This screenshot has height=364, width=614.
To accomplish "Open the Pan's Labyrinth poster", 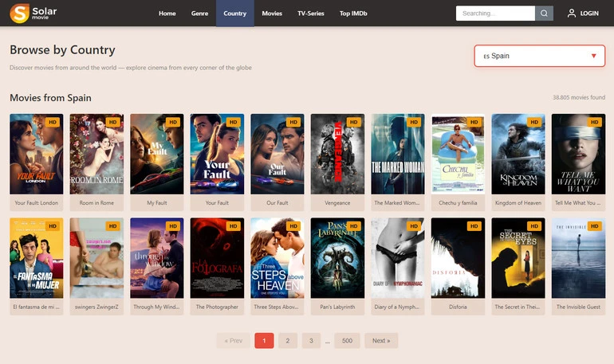I will pos(337,258).
